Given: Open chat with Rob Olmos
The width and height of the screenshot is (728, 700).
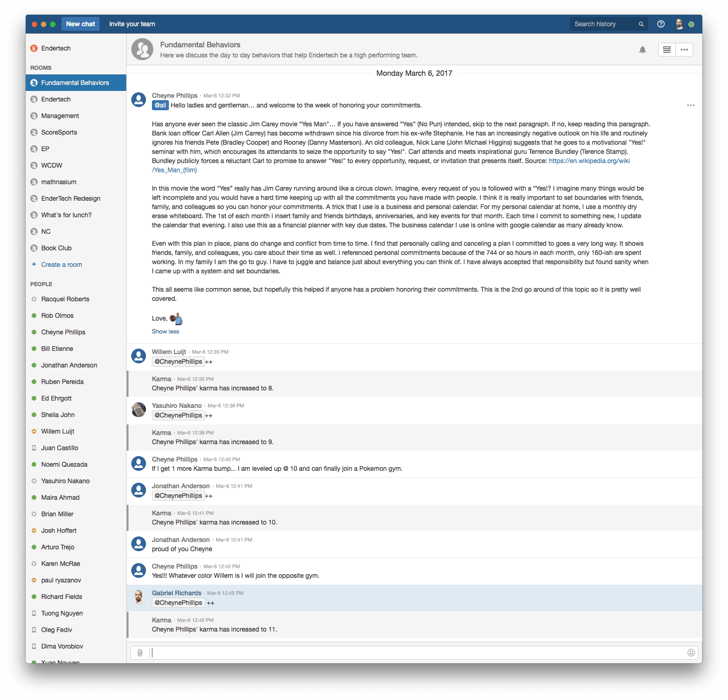Looking at the screenshot, I should (76, 316).
